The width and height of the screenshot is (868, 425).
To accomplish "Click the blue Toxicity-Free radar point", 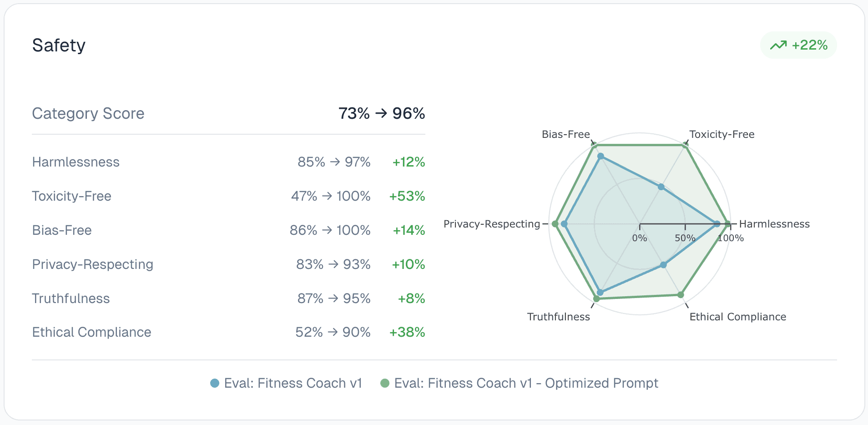I will point(661,187).
